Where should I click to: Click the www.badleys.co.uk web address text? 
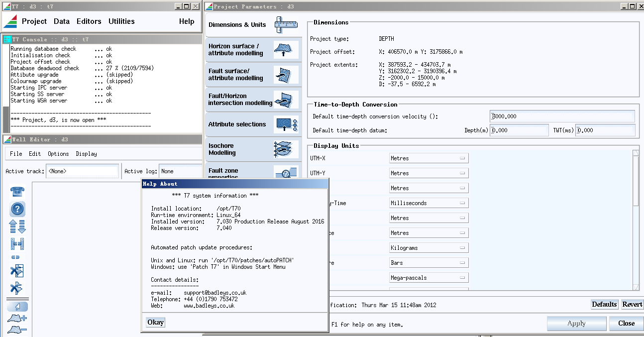tap(209, 306)
